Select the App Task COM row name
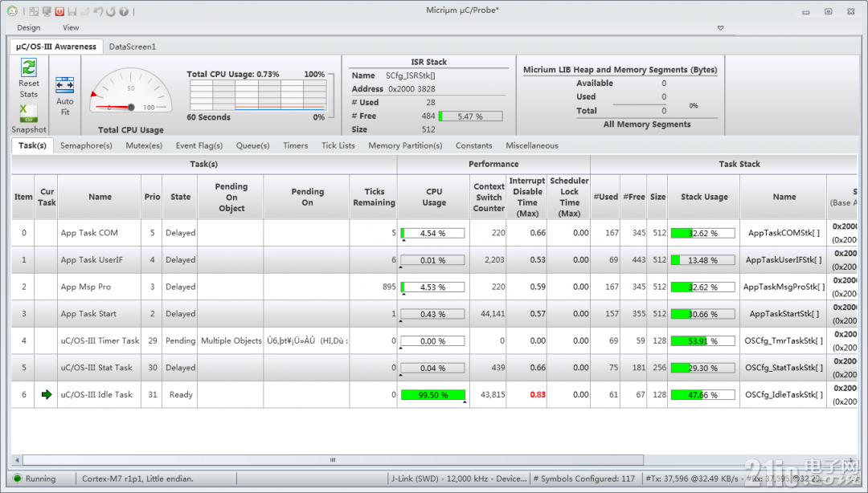Viewport: 868px width, 493px height. click(89, 233)
